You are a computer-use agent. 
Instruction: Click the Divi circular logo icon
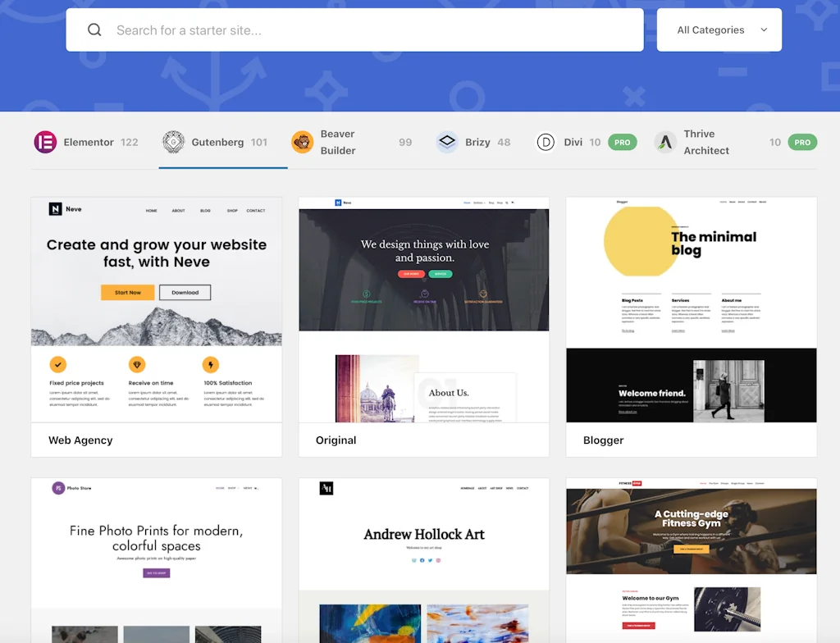click(546, 141)
